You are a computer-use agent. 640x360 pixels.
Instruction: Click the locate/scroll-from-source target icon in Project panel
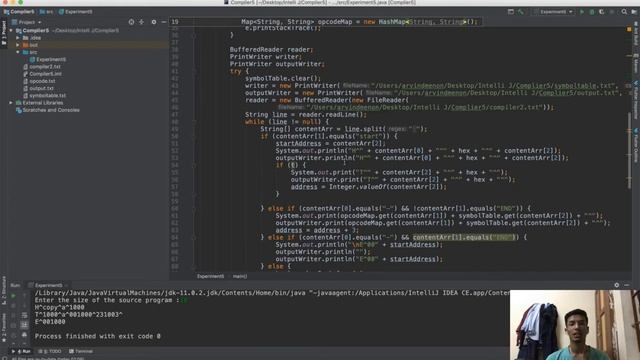(x=131, y=22)
